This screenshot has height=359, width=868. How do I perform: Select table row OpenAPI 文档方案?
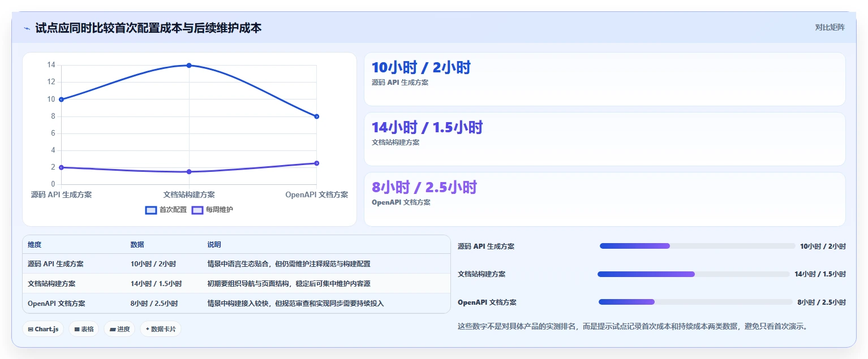[x=237, y=304]
